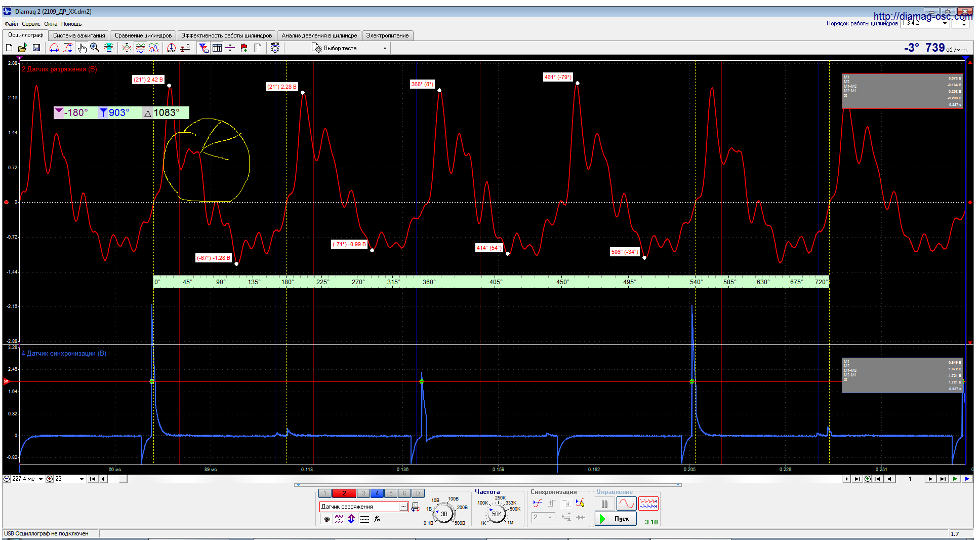Click the Пуск start button
The width and height of the screenshot is (980, 540).
[615, 519]
